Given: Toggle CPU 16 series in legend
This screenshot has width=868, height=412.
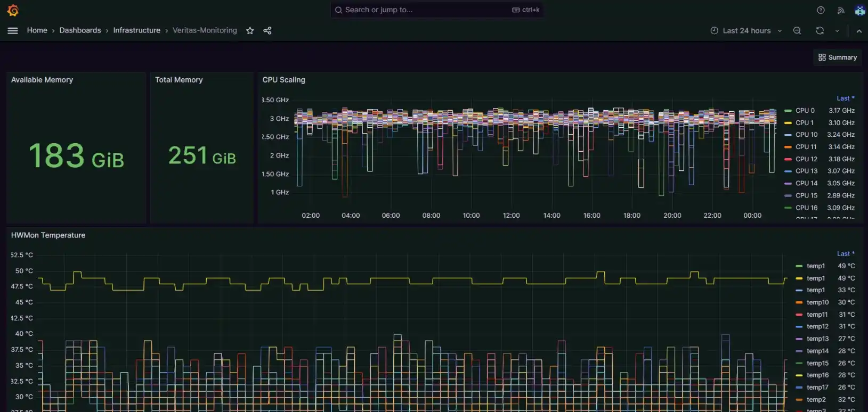Looking at the screenshot, I should (x=806, y=208).
